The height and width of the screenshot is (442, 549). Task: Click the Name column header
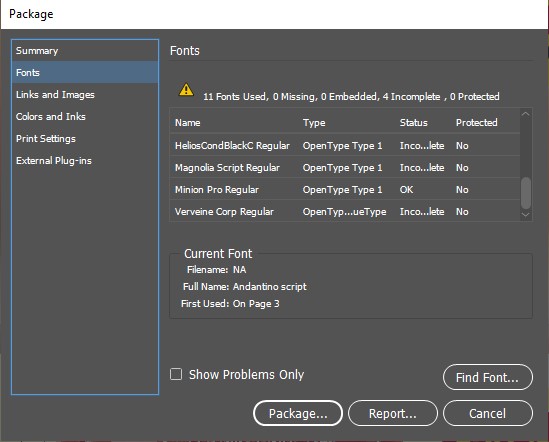pos(188,123)
